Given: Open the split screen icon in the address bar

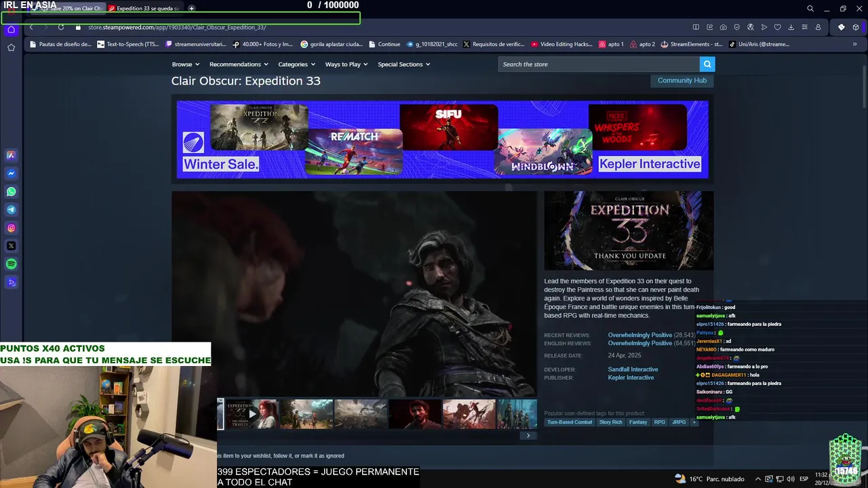Looking at the screenshot, I should point(696,27).
